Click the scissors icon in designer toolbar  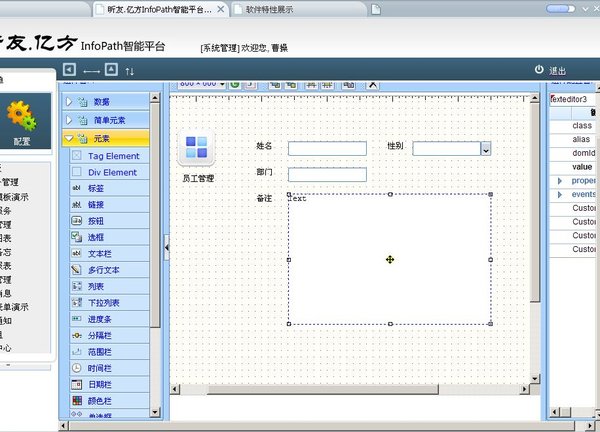[372, 85]
